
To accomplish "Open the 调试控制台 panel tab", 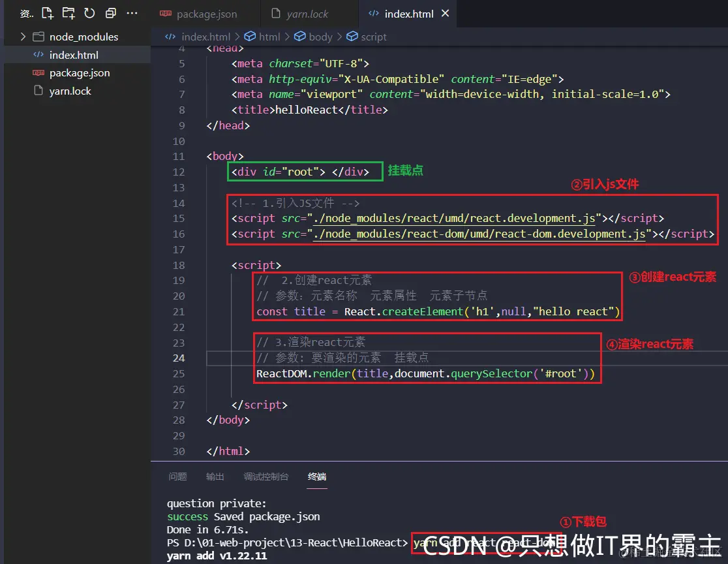I will (x=266, y=477).
